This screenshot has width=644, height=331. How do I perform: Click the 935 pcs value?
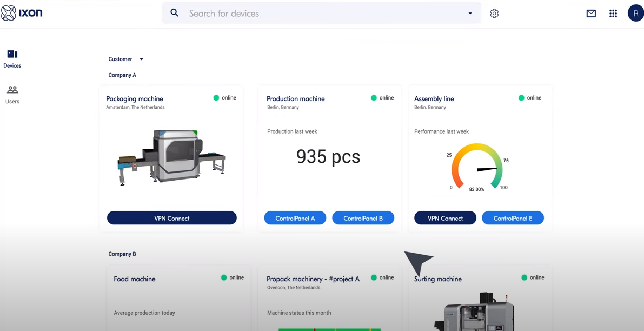(x=328, y=156)
